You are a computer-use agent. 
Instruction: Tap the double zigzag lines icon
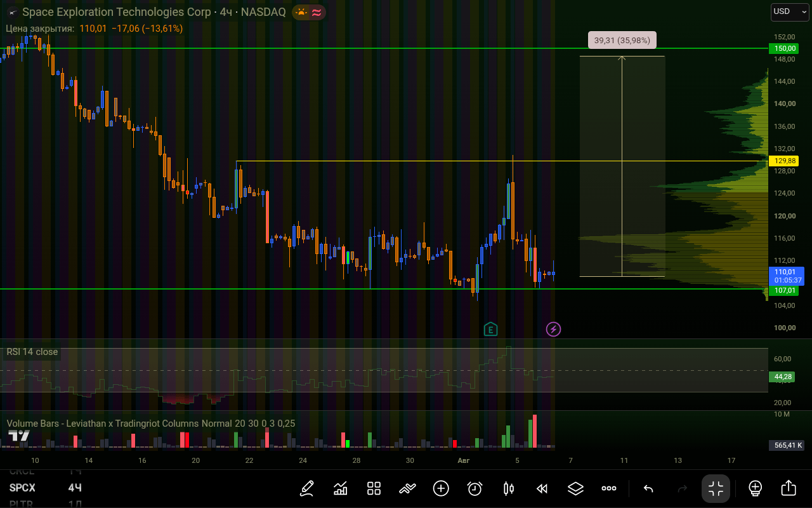tap(407, 488)
